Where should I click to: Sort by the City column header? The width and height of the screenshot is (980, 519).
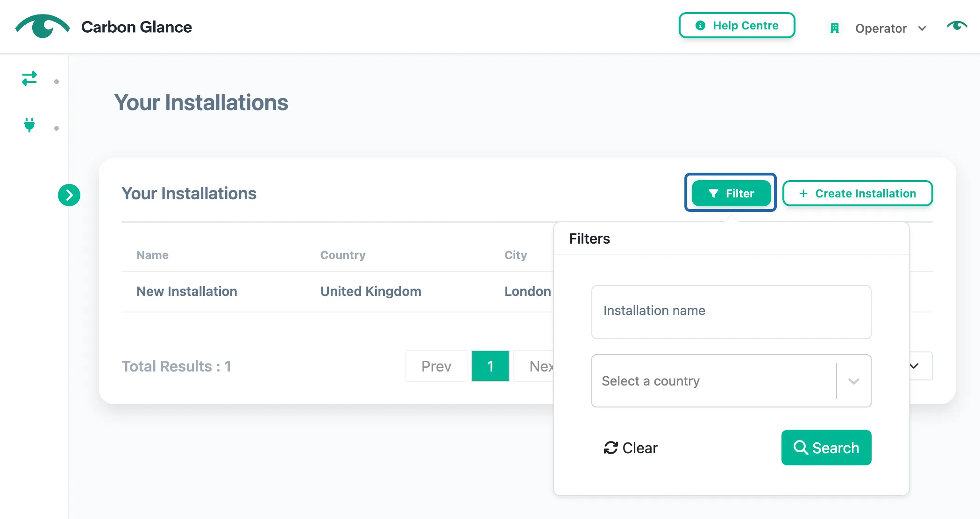coord(516,255)
